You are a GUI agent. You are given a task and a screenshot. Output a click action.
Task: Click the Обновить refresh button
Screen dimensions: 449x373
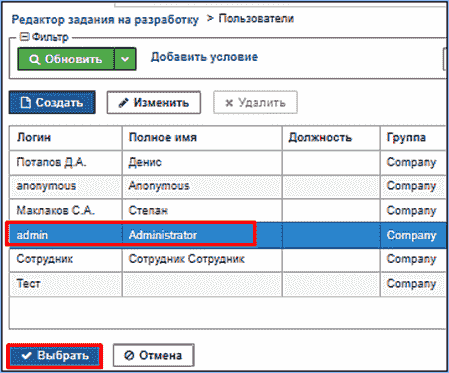coord(66,59)
